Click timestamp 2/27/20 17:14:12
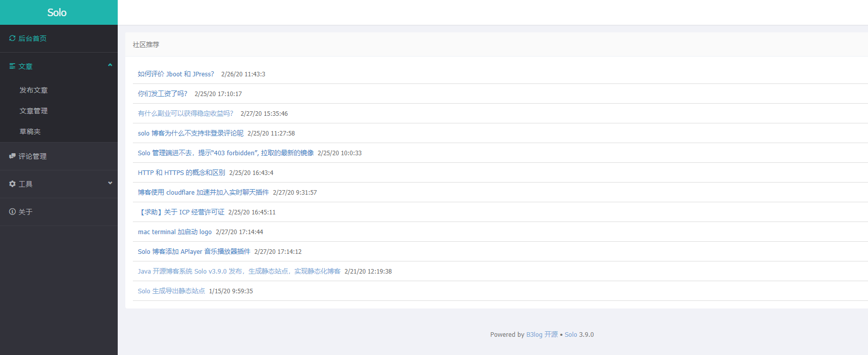The image size is (868, 355). click(x=278, y=251)
